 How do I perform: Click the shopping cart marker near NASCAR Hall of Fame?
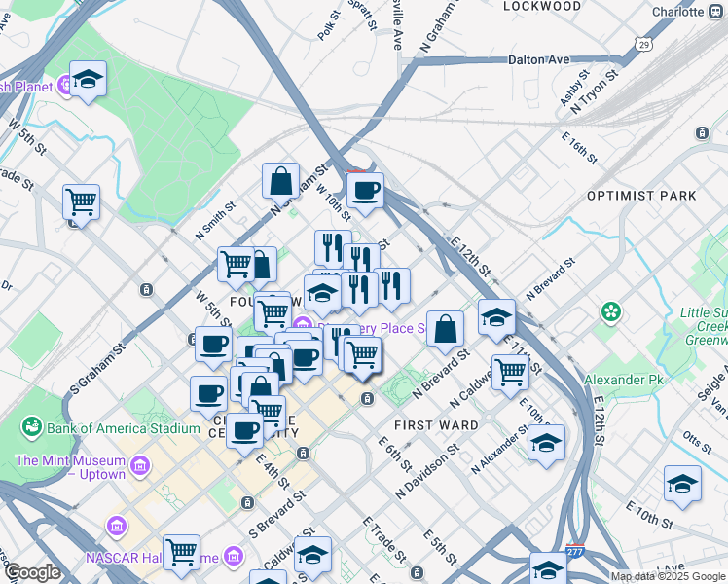click(181, 552)
